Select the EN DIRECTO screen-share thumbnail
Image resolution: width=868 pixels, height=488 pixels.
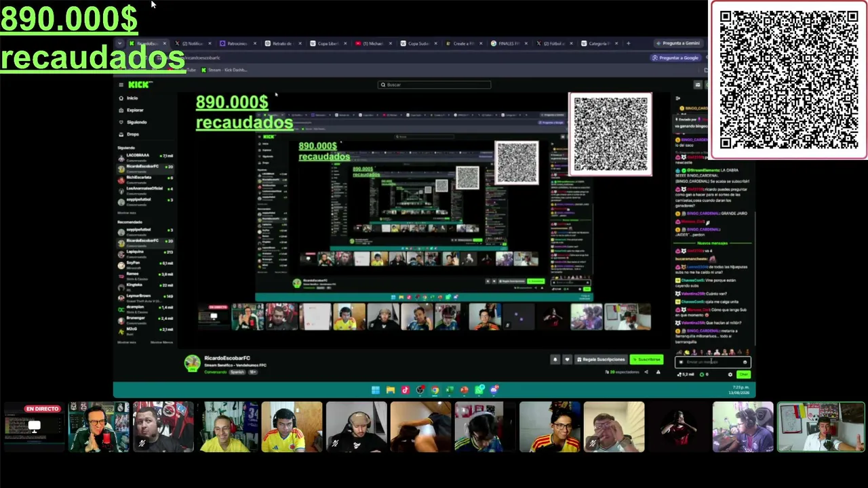34,427
